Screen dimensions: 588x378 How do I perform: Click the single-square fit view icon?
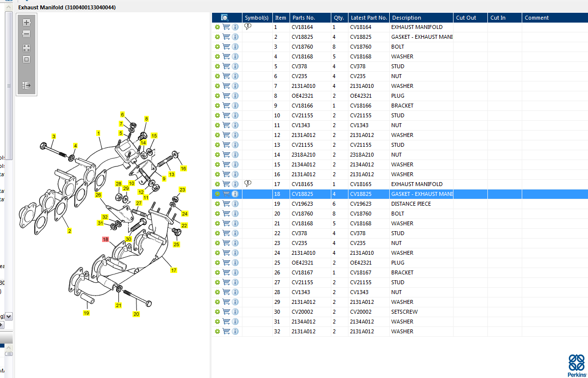(x=27, y=59)
